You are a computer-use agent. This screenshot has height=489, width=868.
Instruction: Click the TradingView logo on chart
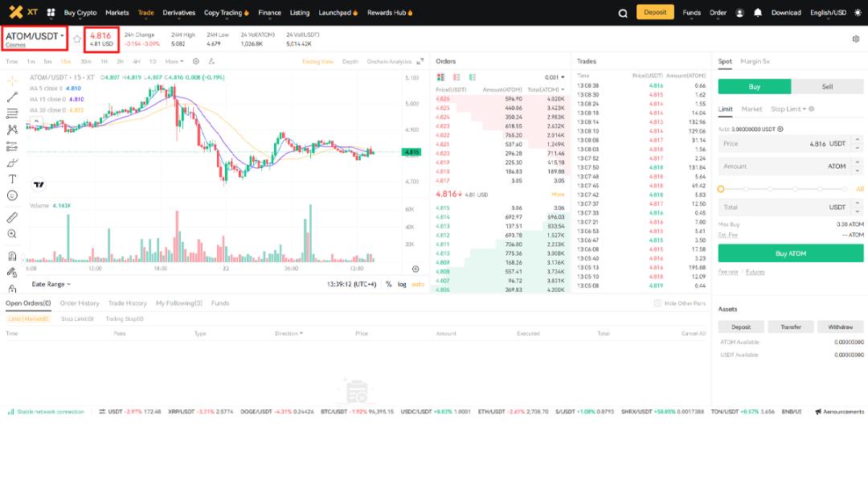[39, 184]
